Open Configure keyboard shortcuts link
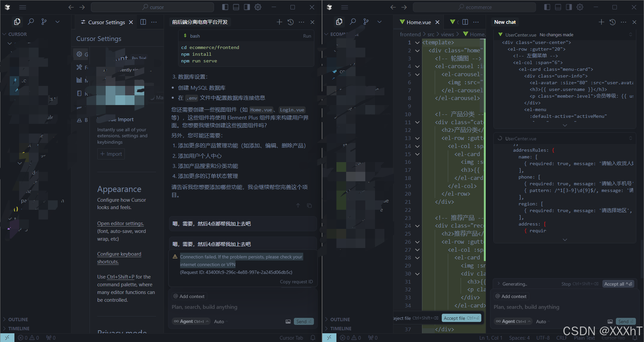Screen dimensions: 644x342 pyautogui.click(x=119, y=258)
